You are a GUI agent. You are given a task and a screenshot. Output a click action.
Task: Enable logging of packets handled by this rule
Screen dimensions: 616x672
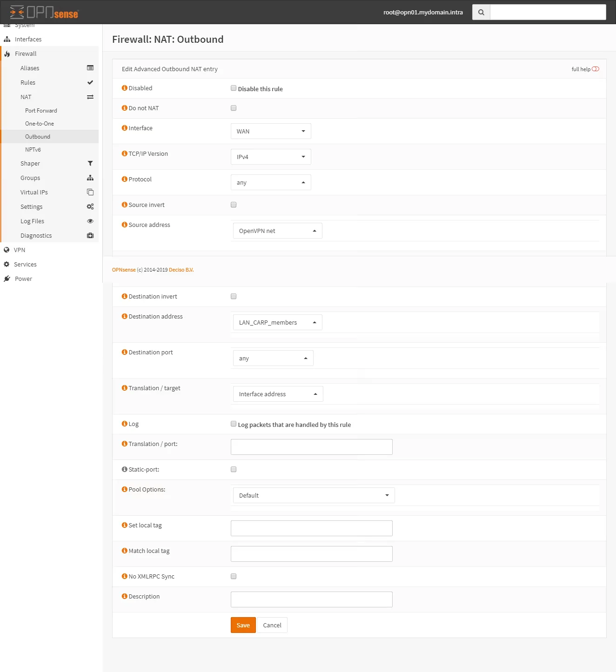[x=233, y=424]
